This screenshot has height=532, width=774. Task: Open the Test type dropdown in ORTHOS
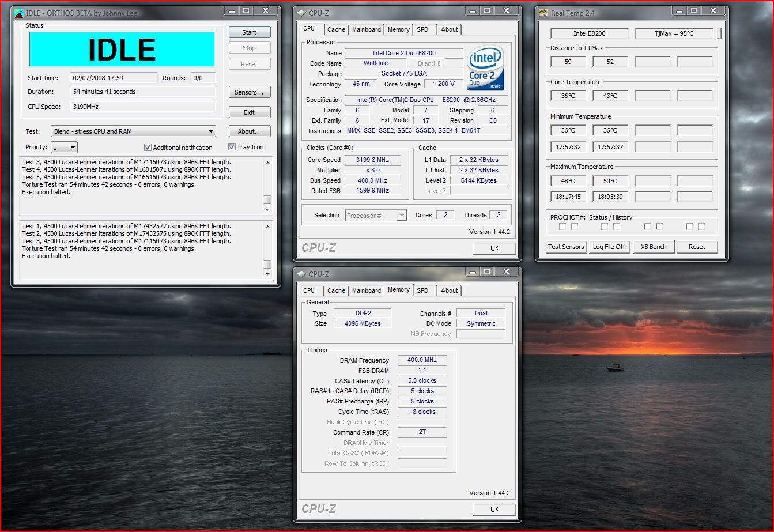coord(134,131)
